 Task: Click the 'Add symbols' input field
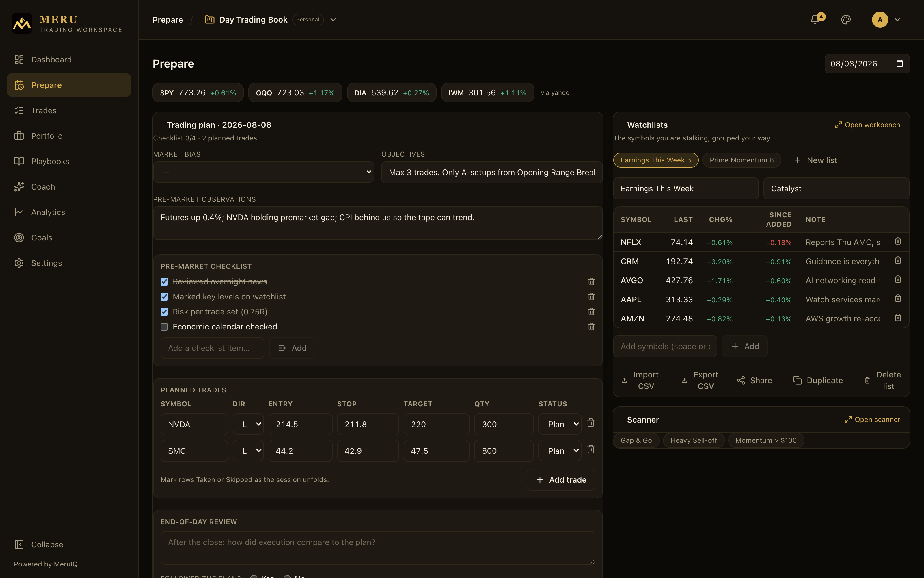point(665,346)
